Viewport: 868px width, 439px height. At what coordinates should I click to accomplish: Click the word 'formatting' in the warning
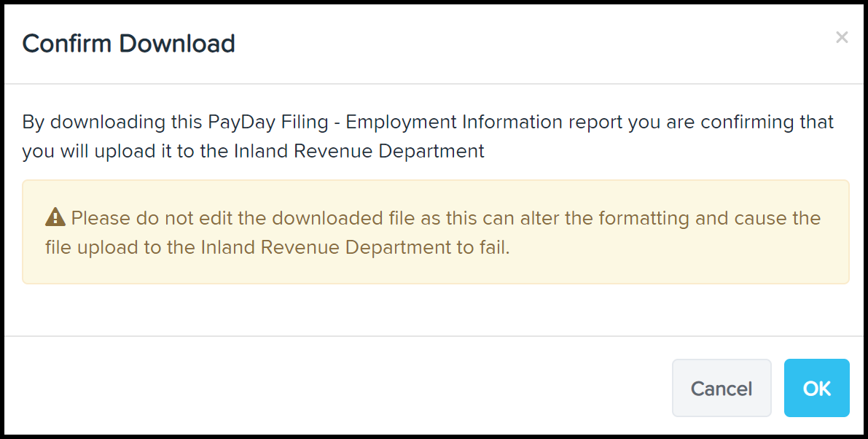click(x=644, y=218)
